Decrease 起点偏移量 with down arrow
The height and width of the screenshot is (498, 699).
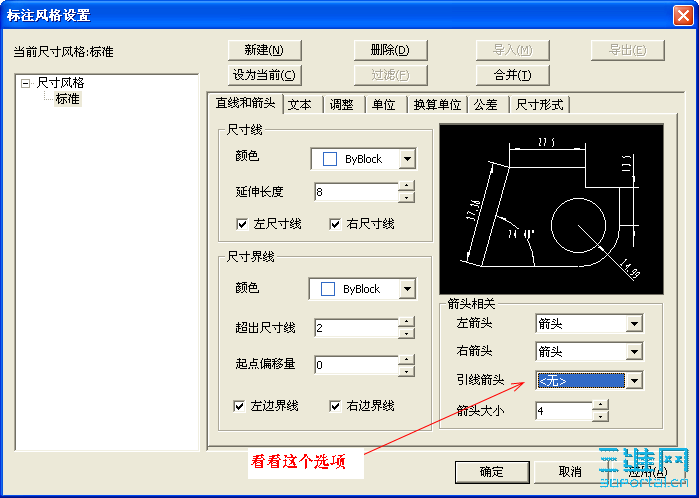pyautogui.click(x=406, y=370)
